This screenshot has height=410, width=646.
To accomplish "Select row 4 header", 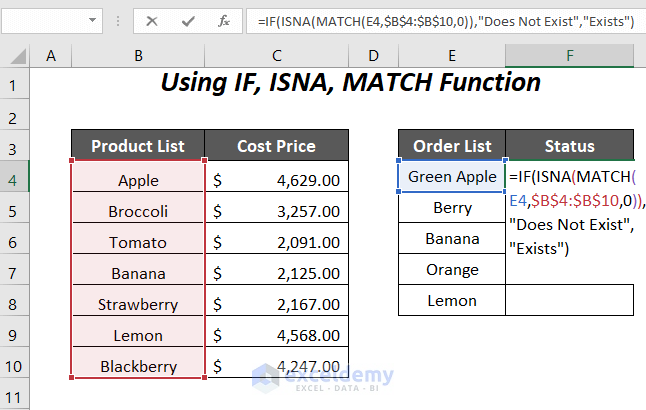I will pos(14,180).
